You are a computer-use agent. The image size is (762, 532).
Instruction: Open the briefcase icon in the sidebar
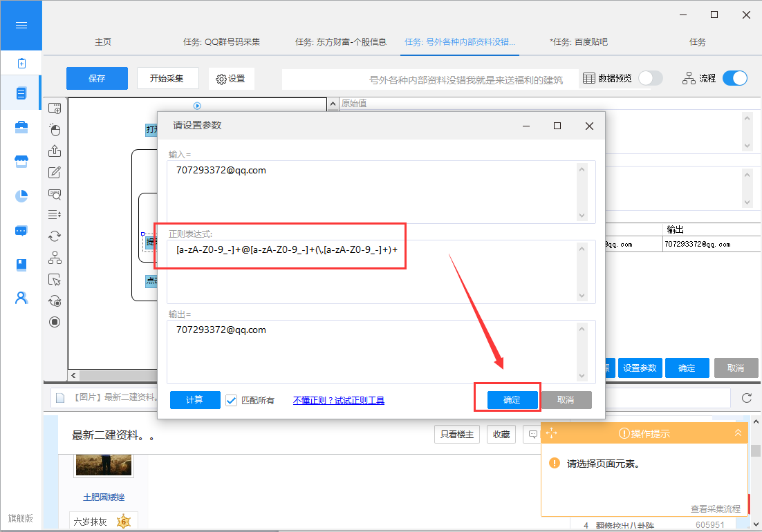tap(21, 126)
